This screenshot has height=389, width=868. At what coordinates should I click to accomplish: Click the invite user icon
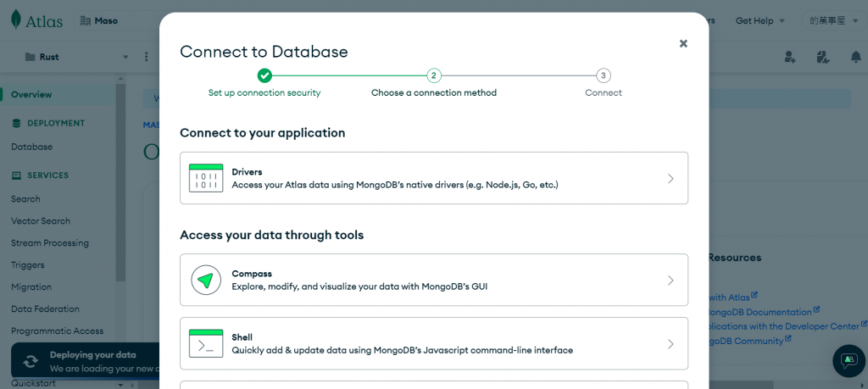(790, 57)
